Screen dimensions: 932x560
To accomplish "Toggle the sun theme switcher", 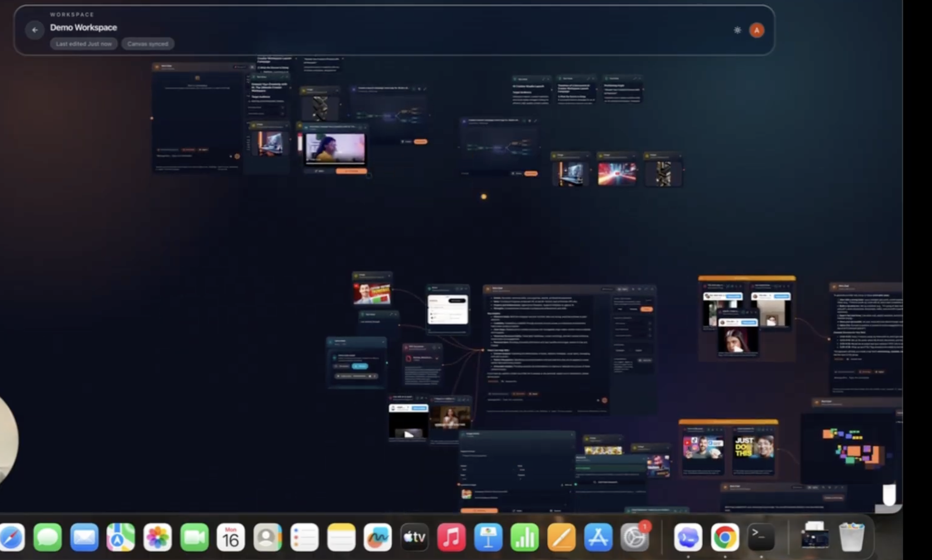I will (x=737, y=30).
